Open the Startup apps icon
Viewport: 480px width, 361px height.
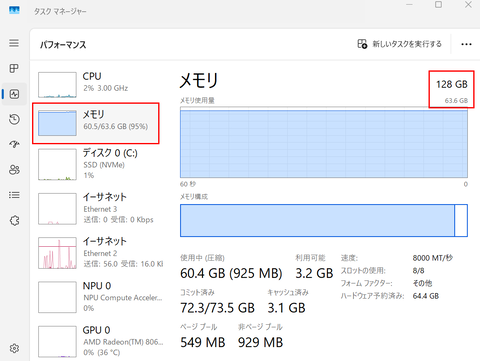[x=14, y=144]
